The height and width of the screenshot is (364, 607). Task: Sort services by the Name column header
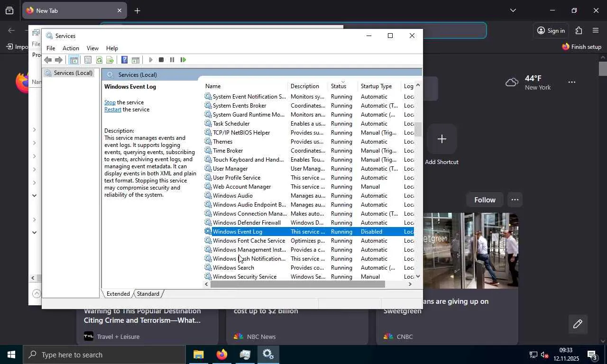pyautogui.click(x=245, y=86)
